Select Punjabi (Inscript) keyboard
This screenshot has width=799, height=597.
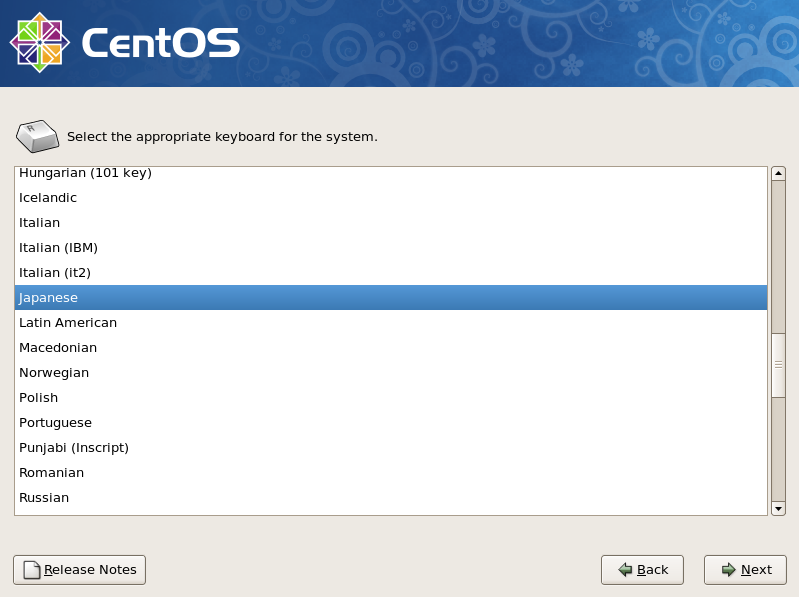tap(391, 448)
